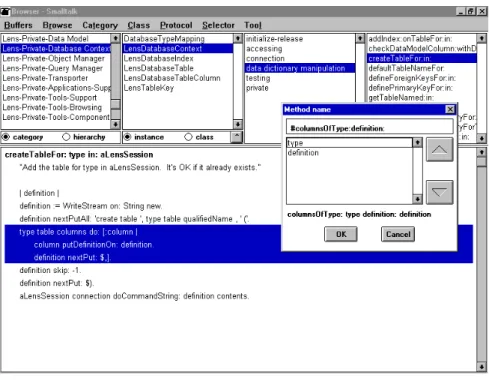Select Lens-Private-Tools-Component category
Image resolution: width=489 pixels, height=381 pixels.
click(56, 117)
